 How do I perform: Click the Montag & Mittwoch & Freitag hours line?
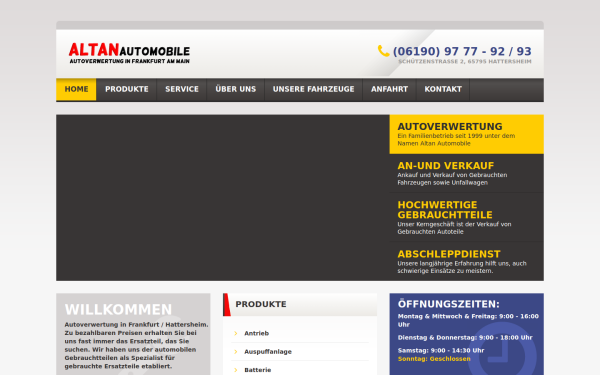pyautogui.click(x=468, y=320)
